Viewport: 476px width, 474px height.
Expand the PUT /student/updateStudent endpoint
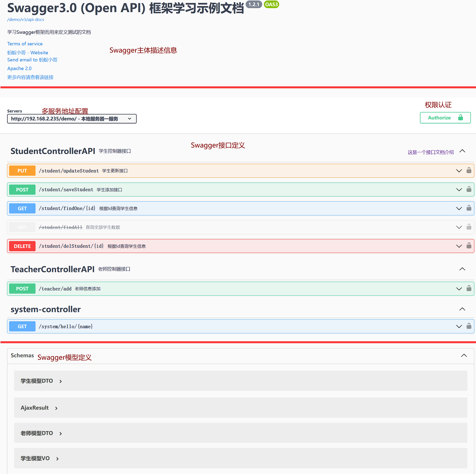pyautogui.click(x=459, y=171)
